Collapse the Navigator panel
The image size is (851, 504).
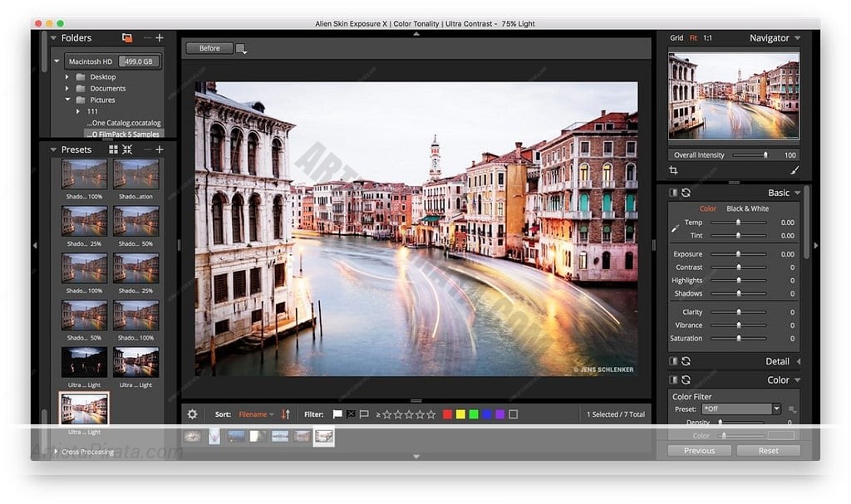tap(797, 38)
